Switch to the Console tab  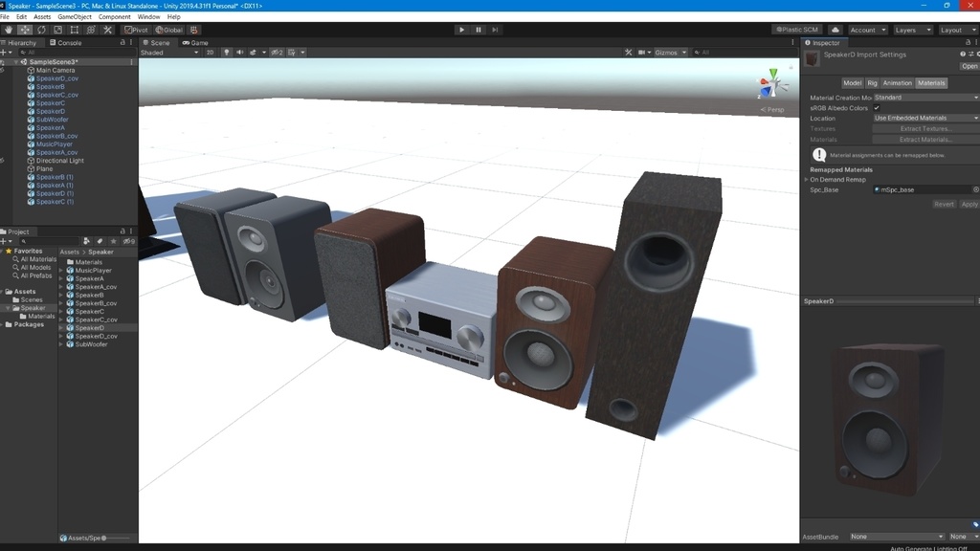pos(66,43)
